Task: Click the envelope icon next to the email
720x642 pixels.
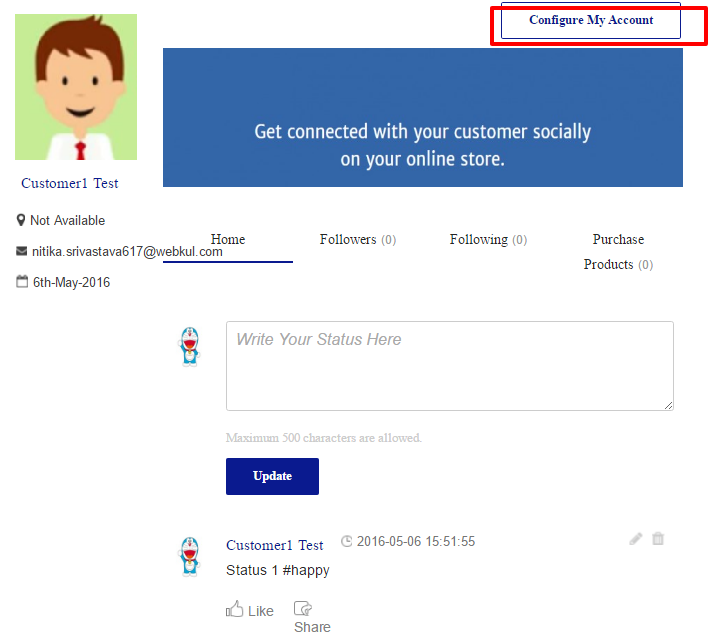Action: pos(21,252)
